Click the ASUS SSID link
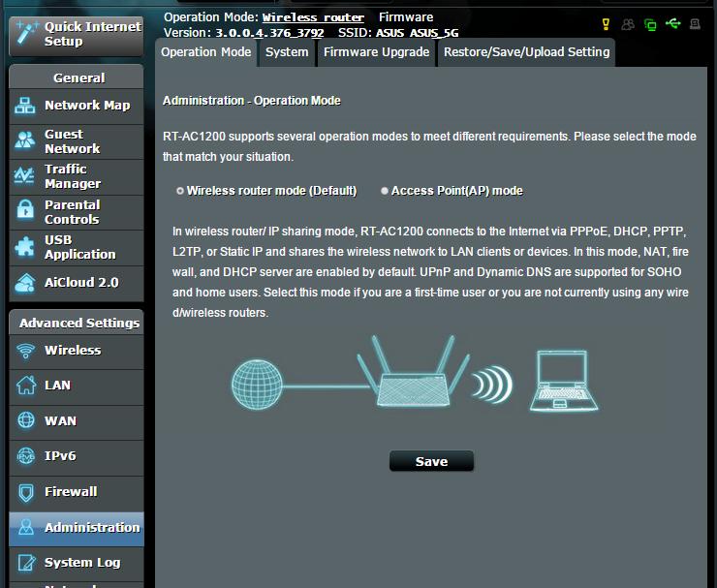The image size is (717, 588). click(x=390, y=33)
